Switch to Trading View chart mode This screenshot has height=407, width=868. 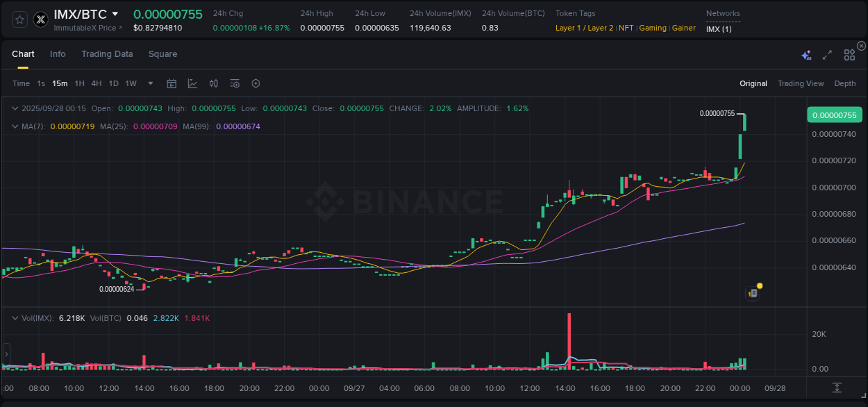801,83
